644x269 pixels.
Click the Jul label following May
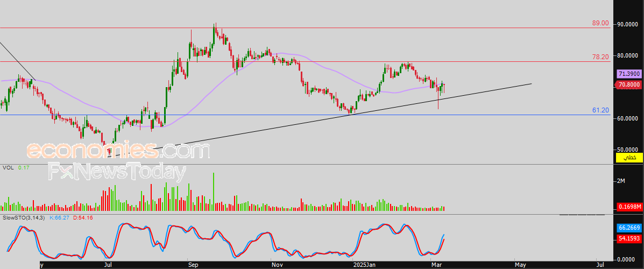click(600, 265)
